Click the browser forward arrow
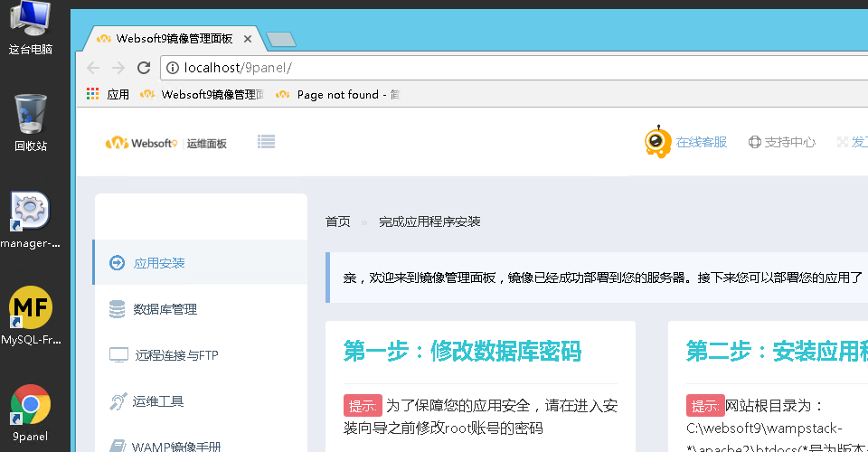The width and height of the screenshot is (868, 452). [x=118, y=68]
